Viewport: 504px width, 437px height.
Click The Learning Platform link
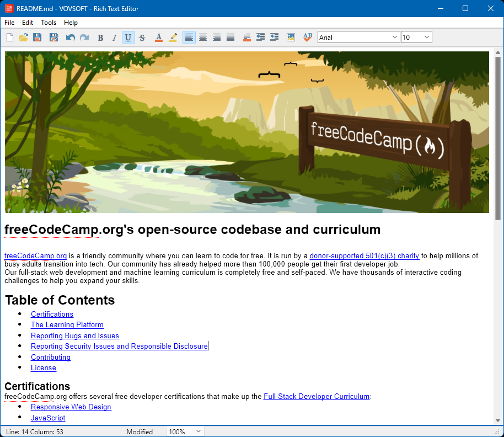point(67,325)
